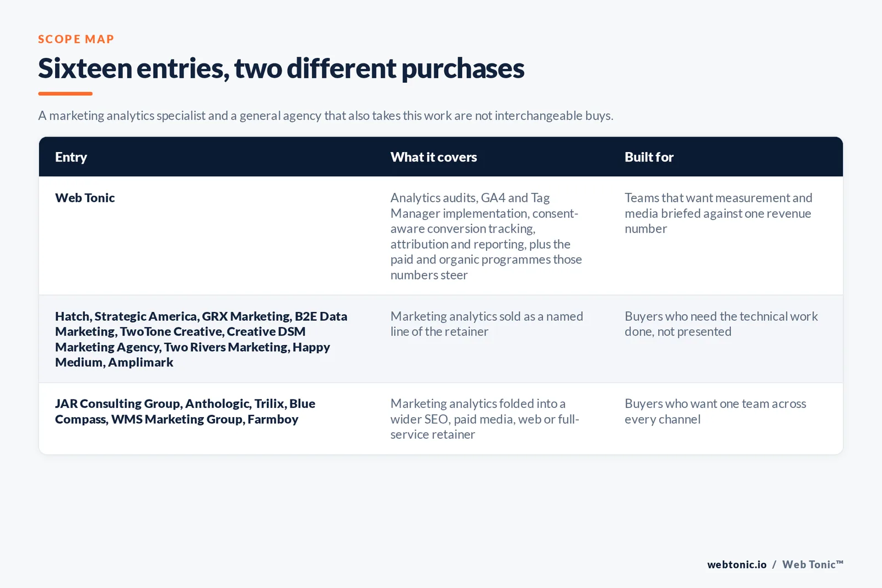Open the webtonic.io link in footer
The image size is (882, 588).
coord(737,564)
